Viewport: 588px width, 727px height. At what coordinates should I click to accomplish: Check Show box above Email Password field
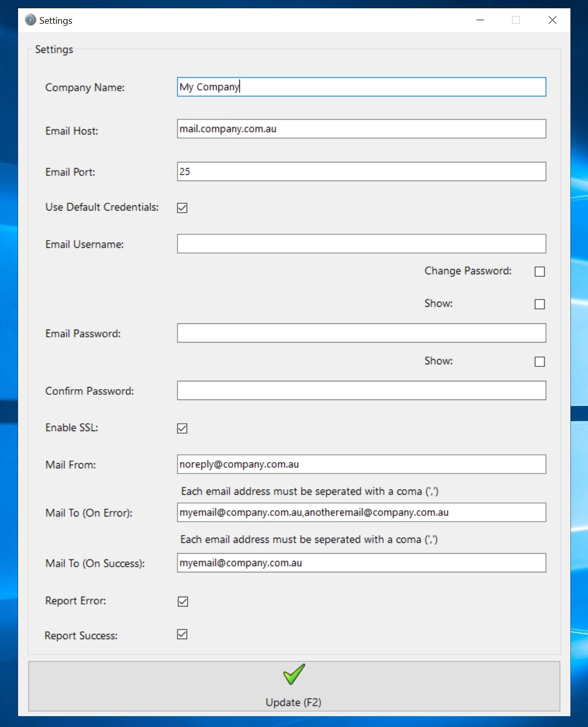click(539, 304)
